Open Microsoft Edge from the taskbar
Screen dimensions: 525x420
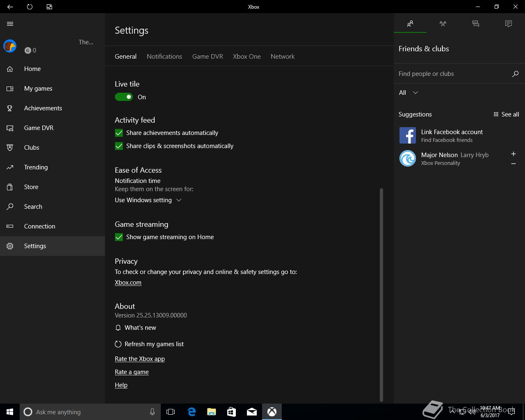192,412
